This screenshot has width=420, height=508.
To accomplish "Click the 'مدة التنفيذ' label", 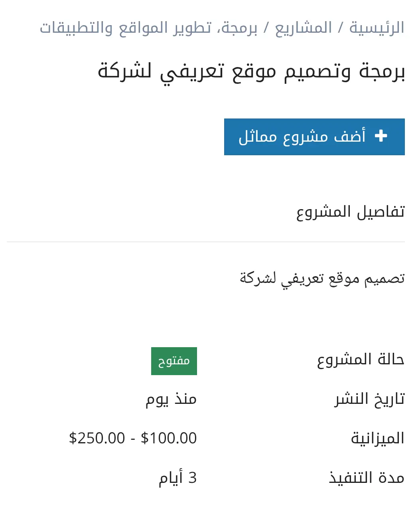I will click(367, 478).
